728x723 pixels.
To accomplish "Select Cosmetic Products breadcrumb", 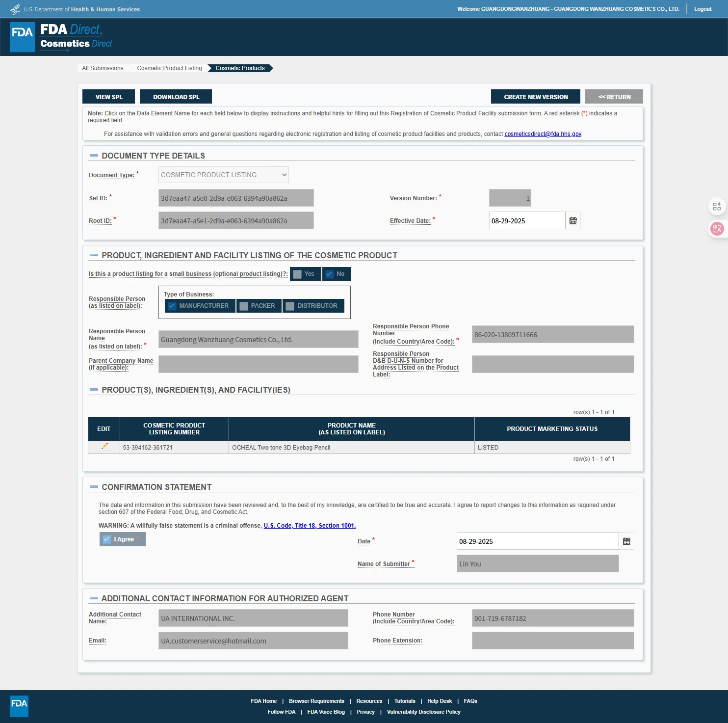I will (240, 68).
